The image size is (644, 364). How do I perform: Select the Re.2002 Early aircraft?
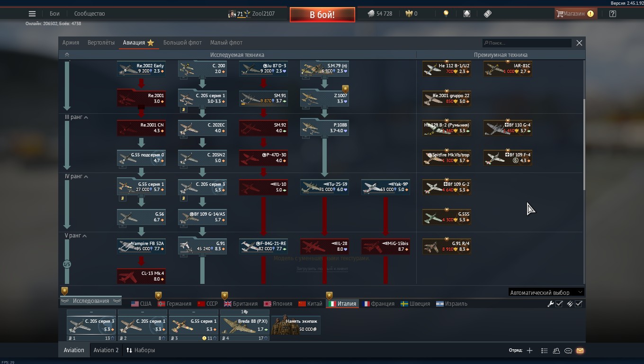tap(141, 69)
